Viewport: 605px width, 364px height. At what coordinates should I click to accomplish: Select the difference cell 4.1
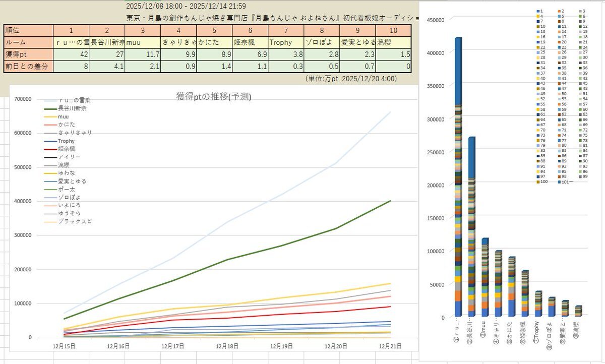click(107, 66)
